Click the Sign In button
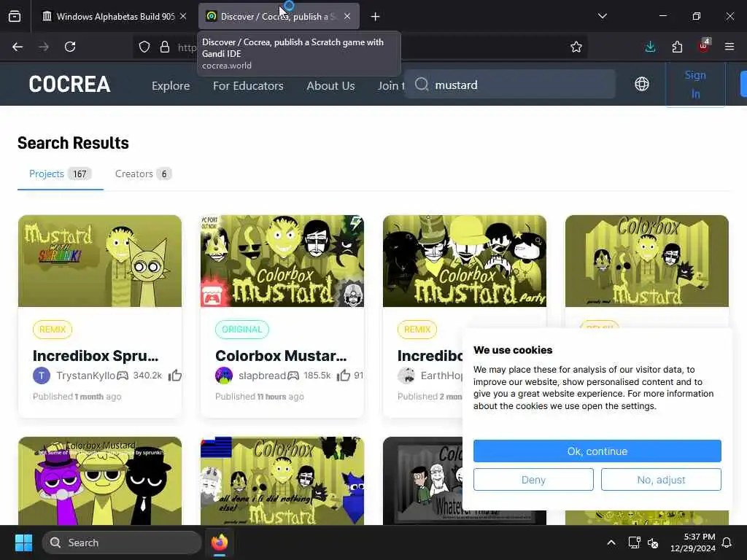The height and width of the screenshot is (560, 747). (695, 85)
